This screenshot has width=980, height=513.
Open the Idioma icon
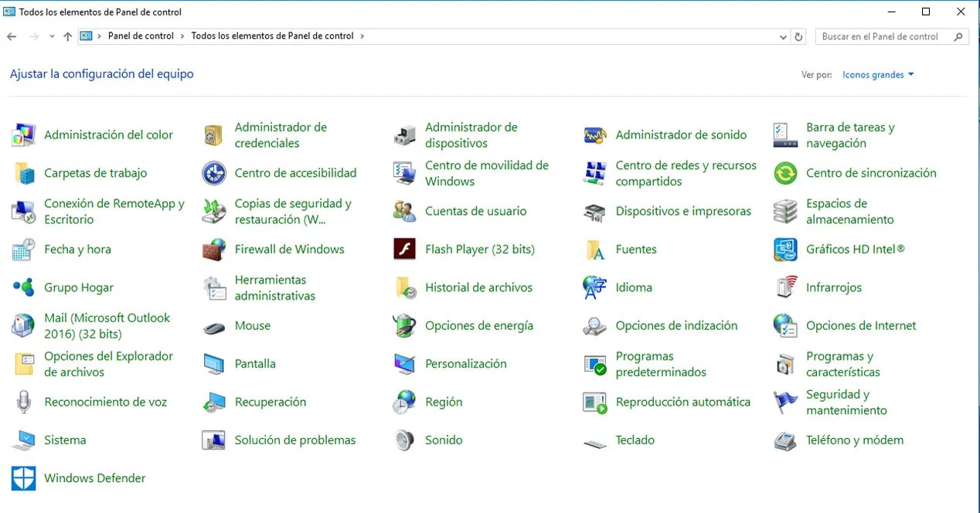tap(595, 287)
